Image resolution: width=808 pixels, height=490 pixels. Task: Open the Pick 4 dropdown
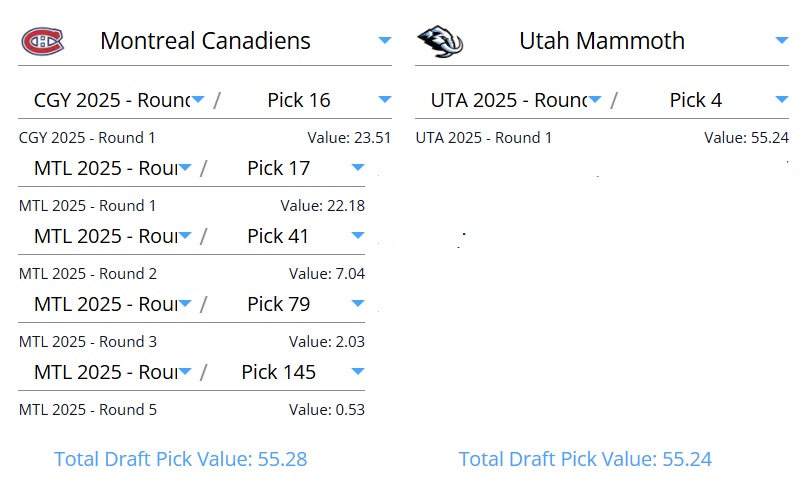[x=782, y=100]
